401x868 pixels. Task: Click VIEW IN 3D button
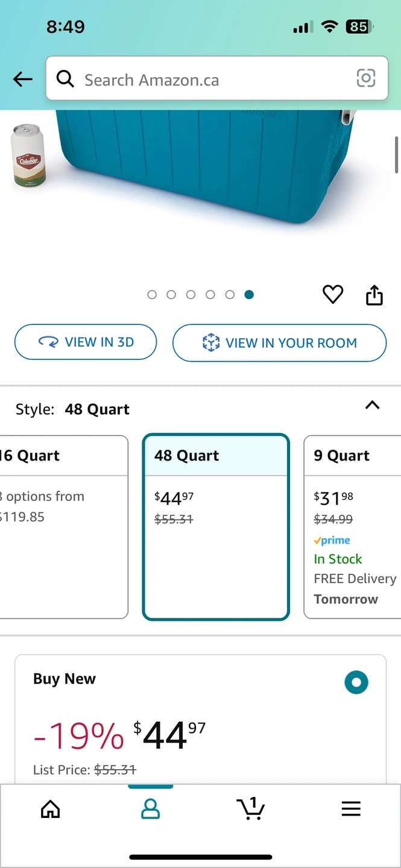(86, 342)
